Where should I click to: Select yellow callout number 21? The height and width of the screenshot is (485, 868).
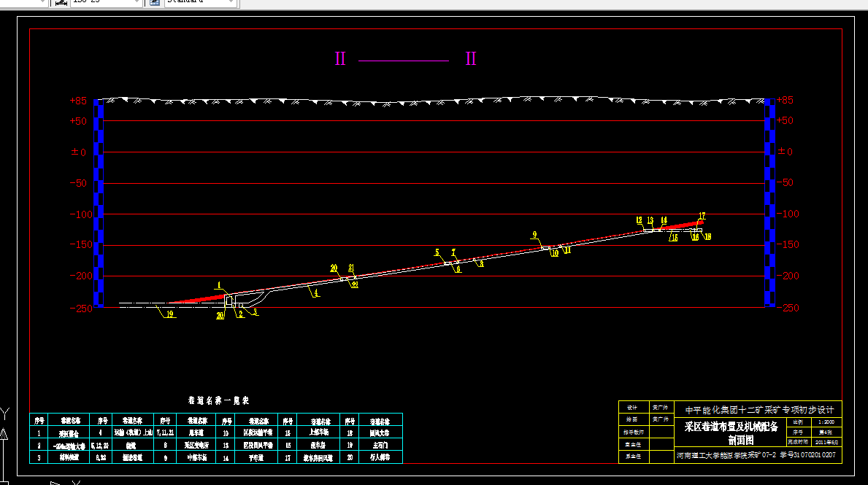351,268
